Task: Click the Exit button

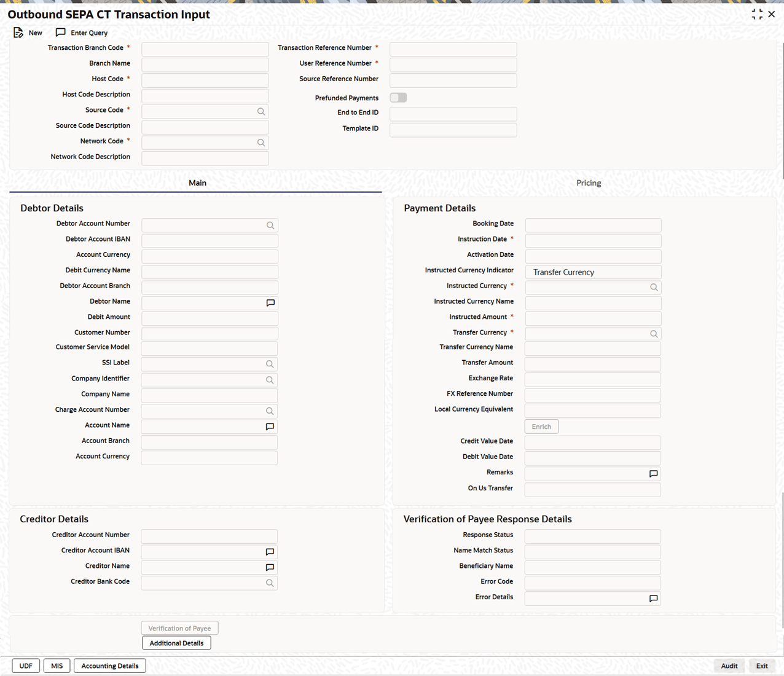Action: [762, 666]
